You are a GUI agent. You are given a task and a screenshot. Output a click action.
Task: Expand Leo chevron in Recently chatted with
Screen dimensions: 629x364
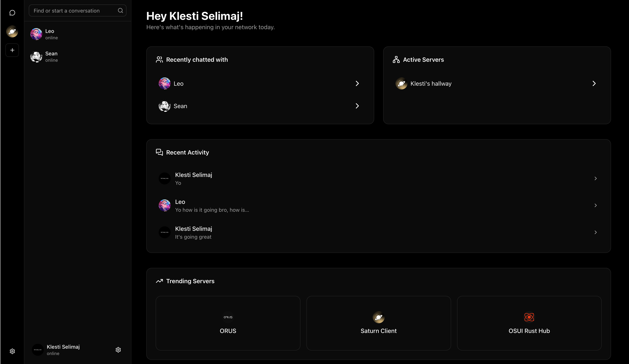pos(357,84)
